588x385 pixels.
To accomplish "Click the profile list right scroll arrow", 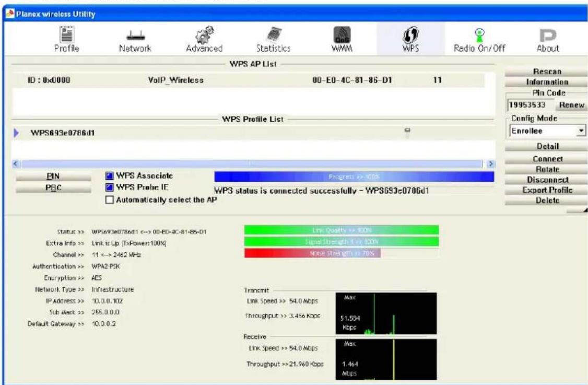I will point(490,164).
